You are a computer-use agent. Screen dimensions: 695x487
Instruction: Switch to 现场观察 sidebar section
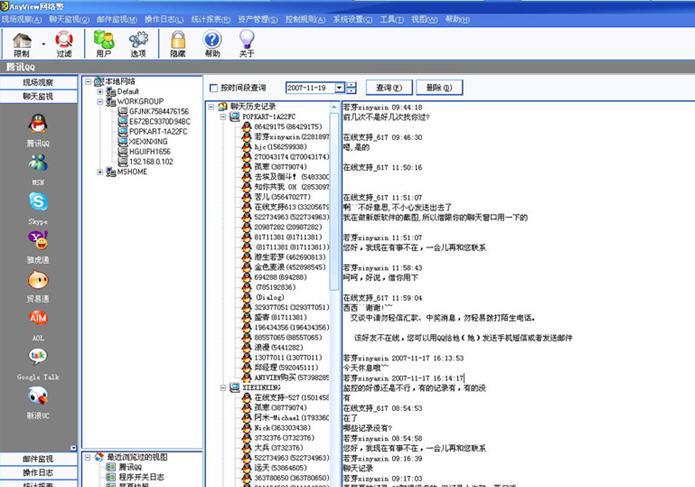point(38,82)
